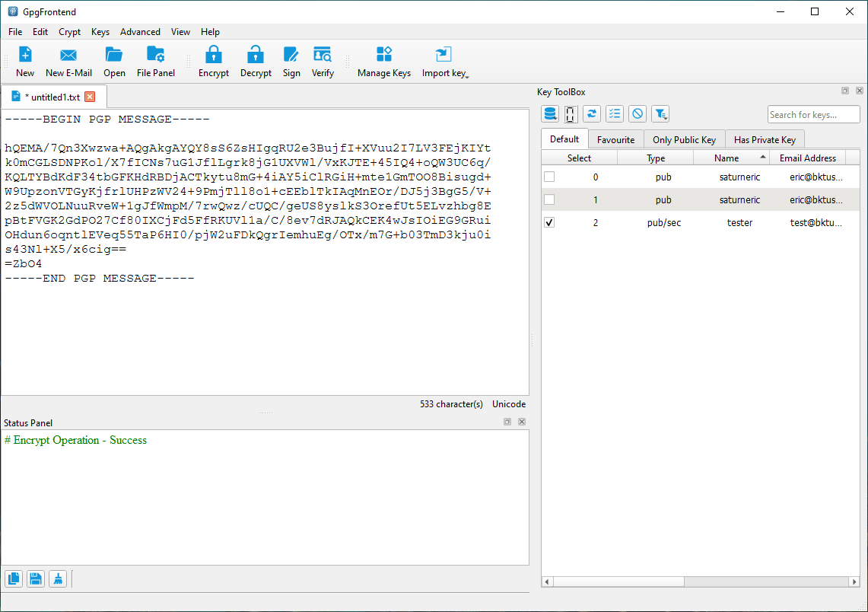The image size is (868, 612).
Task: Open the Keys menu
Action: coord(100,31)
